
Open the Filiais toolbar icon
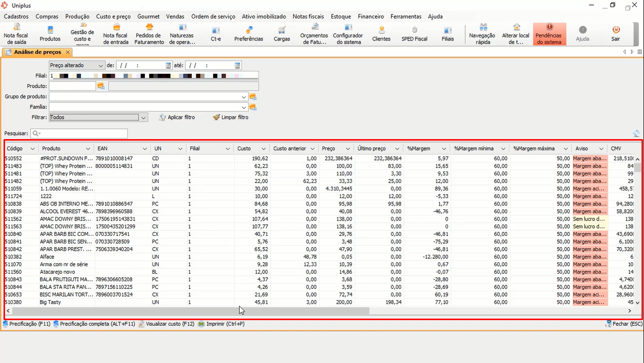(x=448, y=34)
